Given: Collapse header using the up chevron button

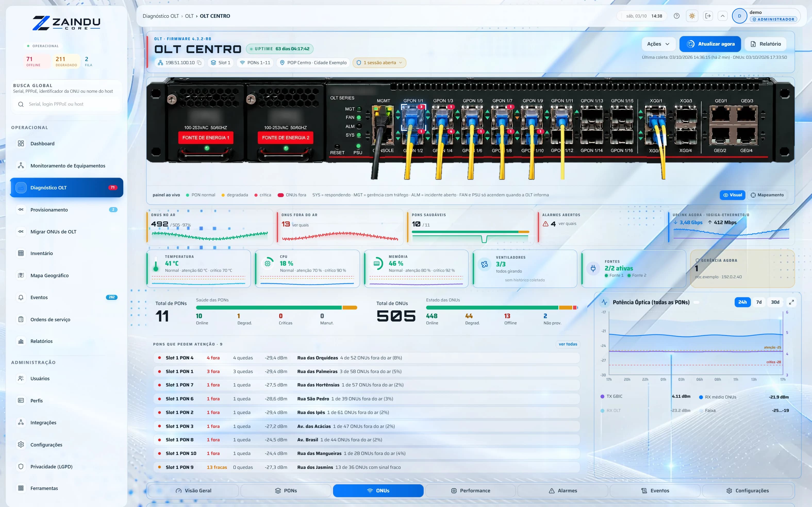Looking at the screenshot, I should tap(723, 16).
